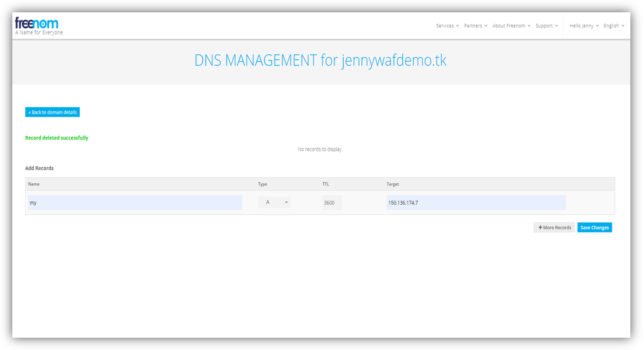This screenshot has width=644, height=350.
Task: Click the plus icon on More Records
Action: click(x=540, y=228)
